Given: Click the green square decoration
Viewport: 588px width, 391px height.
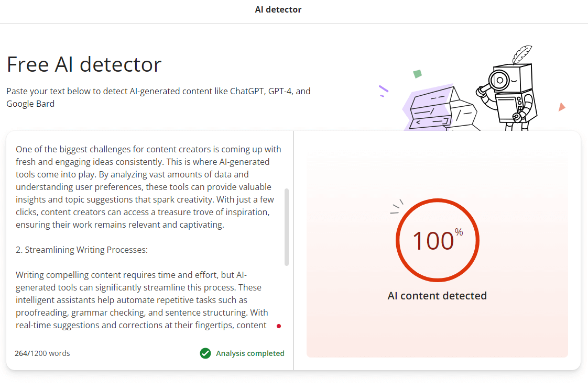Looking at the screenshot, I should 417,74.
